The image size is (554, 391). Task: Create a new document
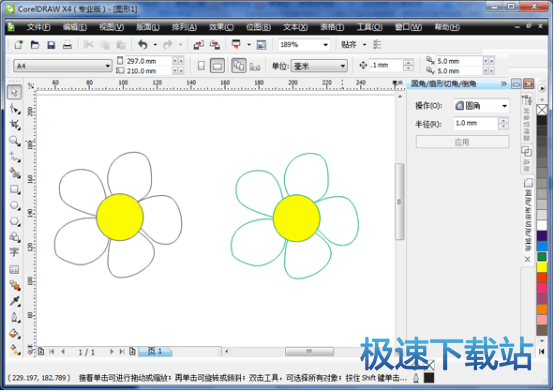18,45
